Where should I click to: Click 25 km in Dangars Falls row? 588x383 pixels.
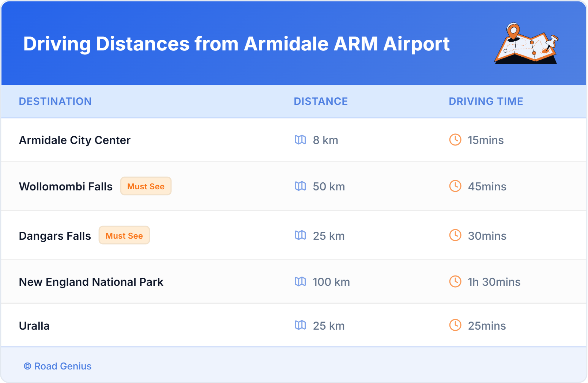329,236
